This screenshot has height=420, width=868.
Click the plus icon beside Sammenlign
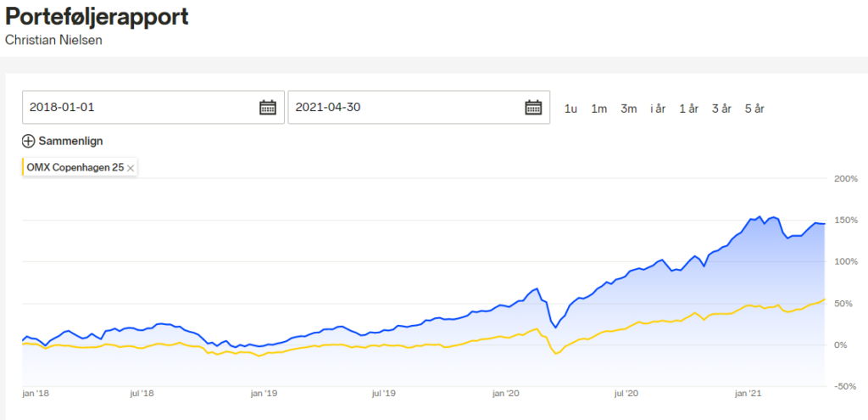[29, 141]
